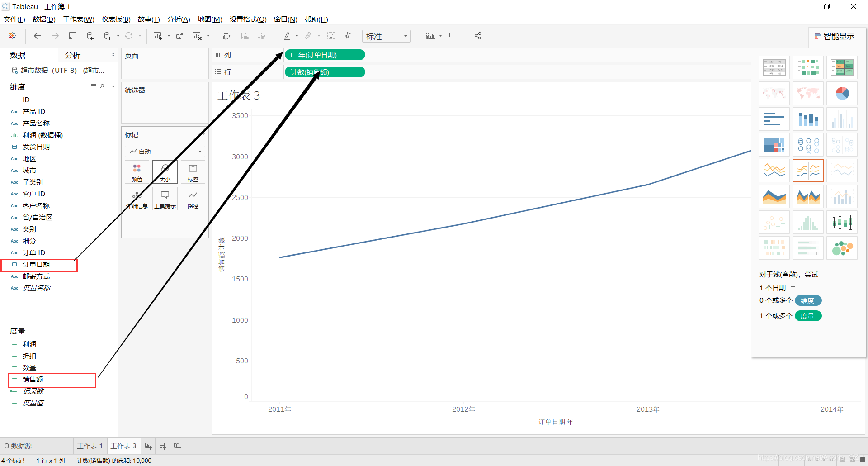Screen dimensions: 868x466
Task: Click the save workbook icon
Action: coord(73,36)
